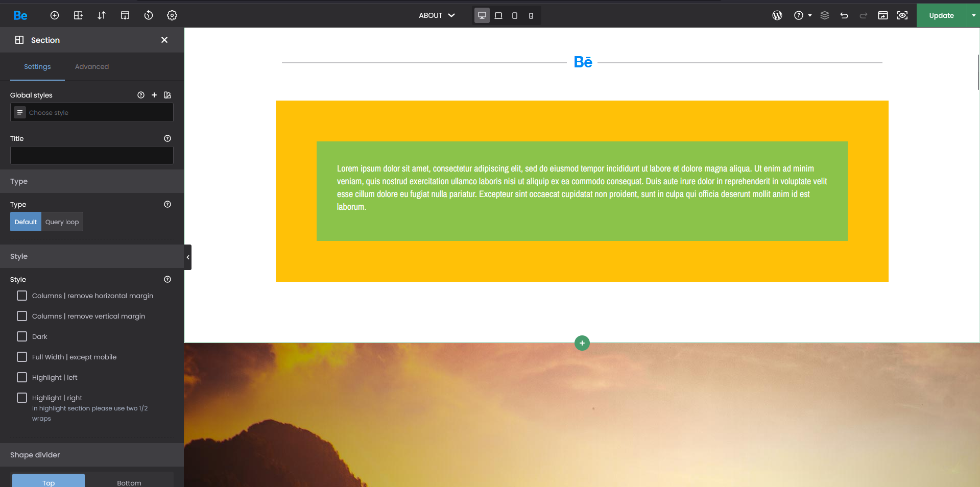Click the preview eye icon
Screen dimensions: 980x487
click(902, 15)
